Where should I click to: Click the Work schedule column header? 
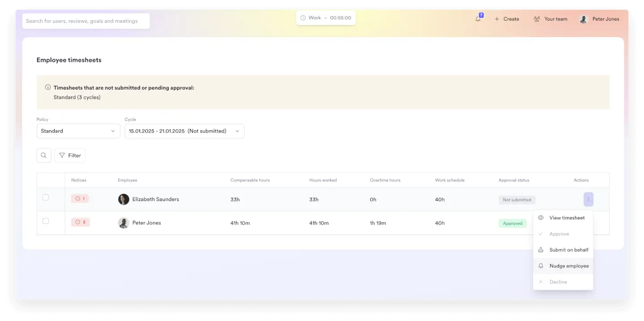pyautogui.click(x=450, y=180)
